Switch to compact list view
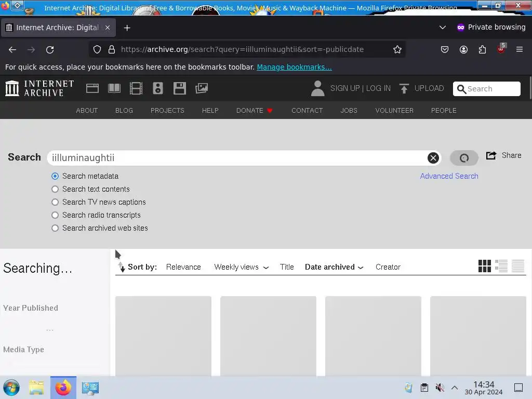 [x=518, y=266]
